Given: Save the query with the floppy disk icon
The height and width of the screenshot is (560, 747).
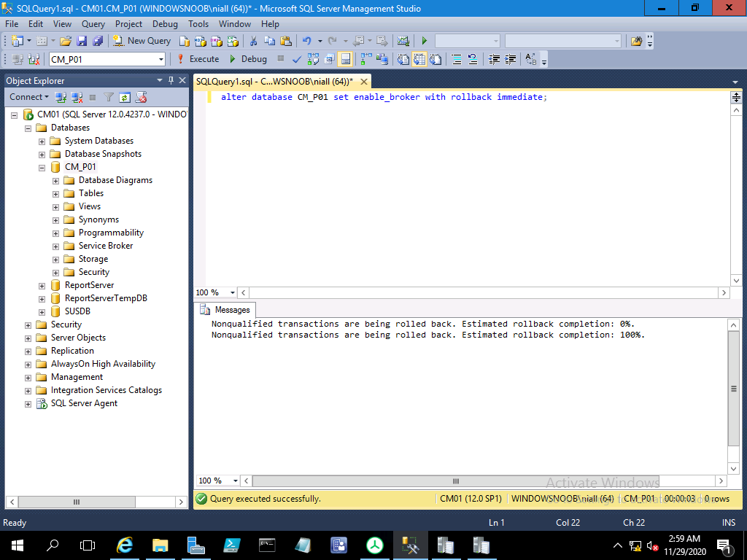Looking at the screenshot, I should tap(82, 41).
